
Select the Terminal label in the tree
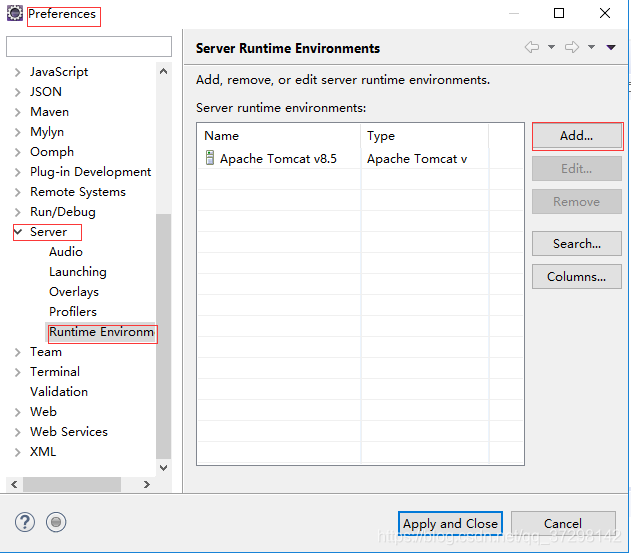[x=55, y=372]
